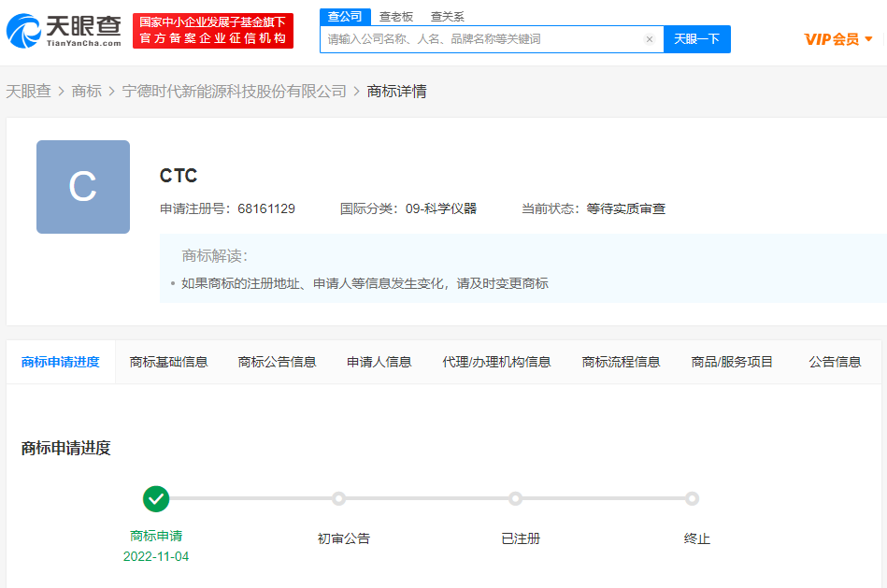Click the TianYanCha logo
Screen dimensions: 887x588
click(x=64, y=31)
